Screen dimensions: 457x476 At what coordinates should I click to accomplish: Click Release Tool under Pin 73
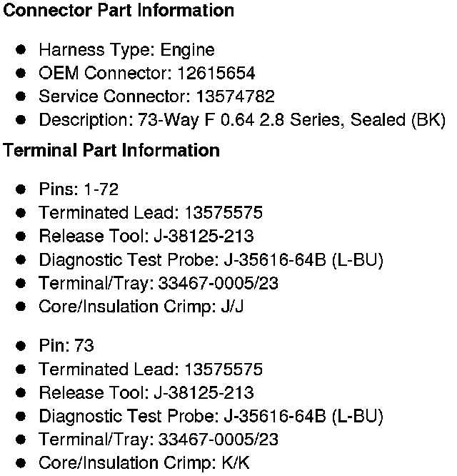click(146, 393)
